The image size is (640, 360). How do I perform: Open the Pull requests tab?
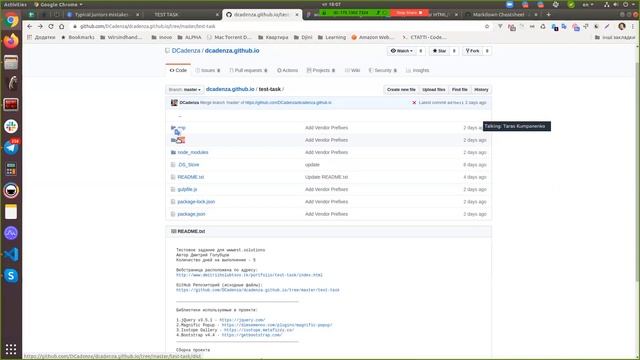(x=248, y=70)
